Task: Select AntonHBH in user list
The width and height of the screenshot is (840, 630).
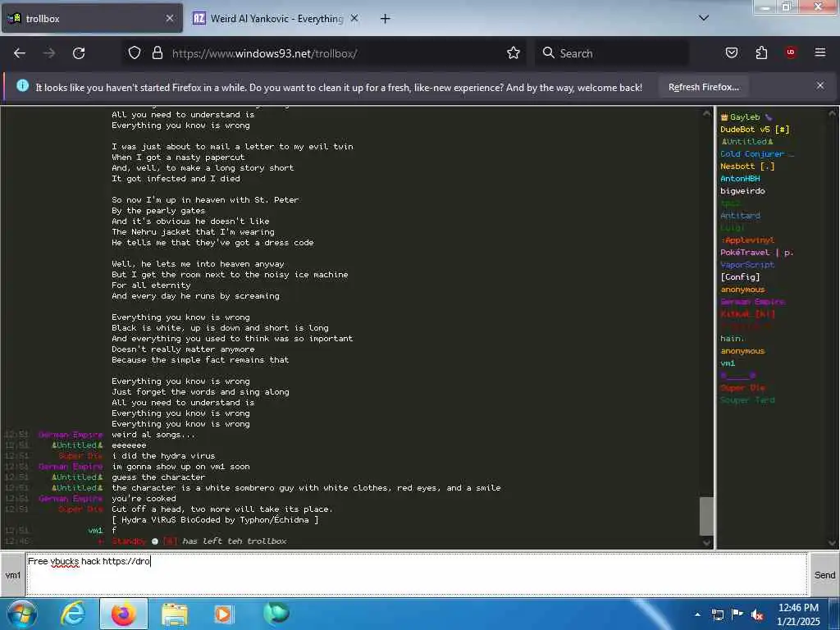Action: pos(740,178)
